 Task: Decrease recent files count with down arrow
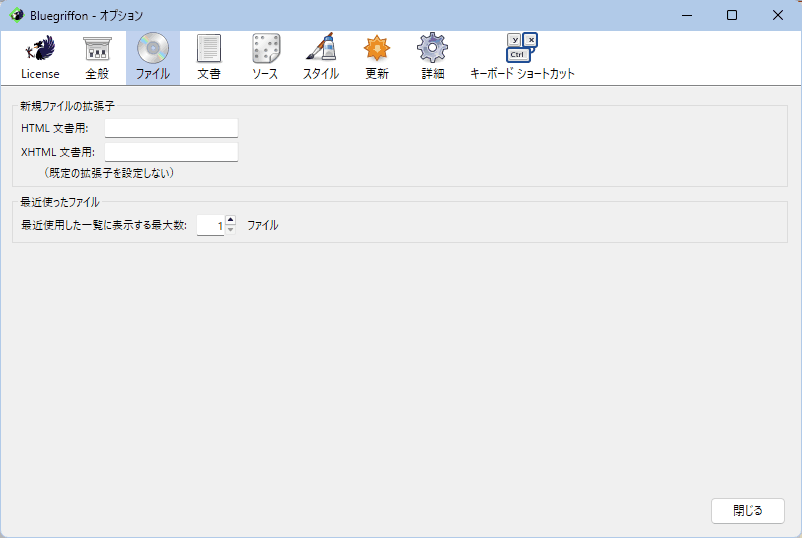pos(230,230)
